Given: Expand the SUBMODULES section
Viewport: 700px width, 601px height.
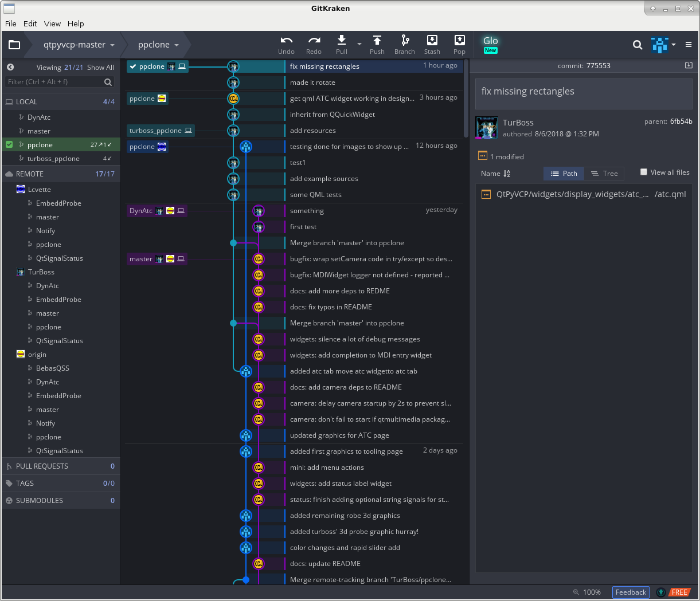Looking at the screenshot, I should pyautogui.click(x=61, y=500).
